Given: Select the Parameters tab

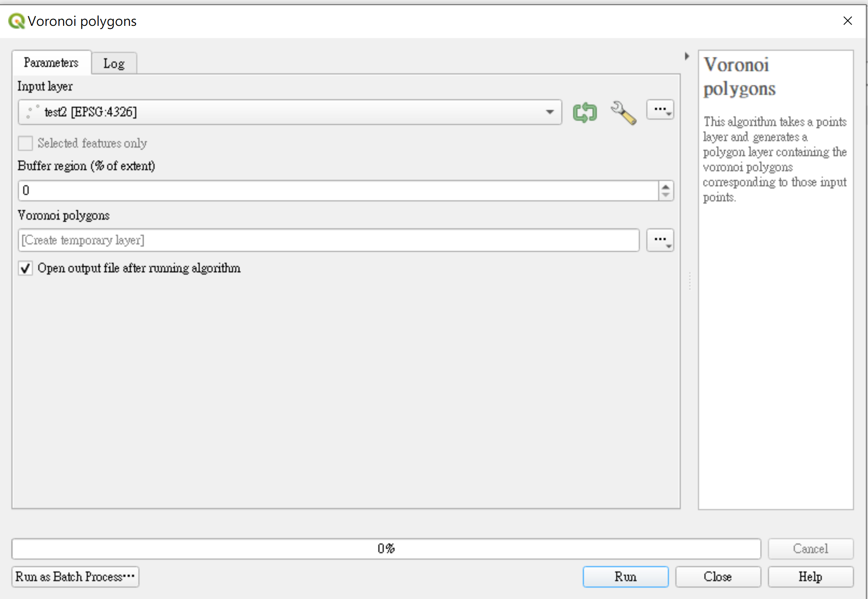Looking at the screenshot, I should [x=51, y=63].
